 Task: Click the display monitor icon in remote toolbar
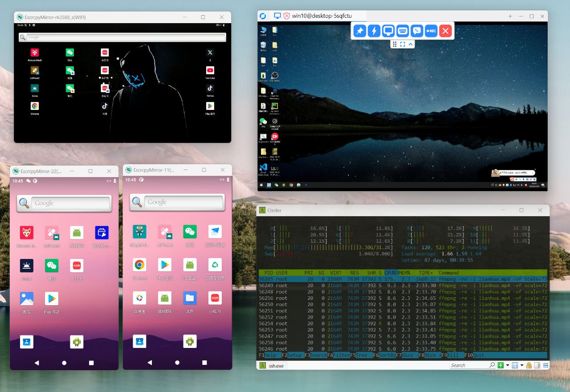pyautogui.click(x=388, y=31)
